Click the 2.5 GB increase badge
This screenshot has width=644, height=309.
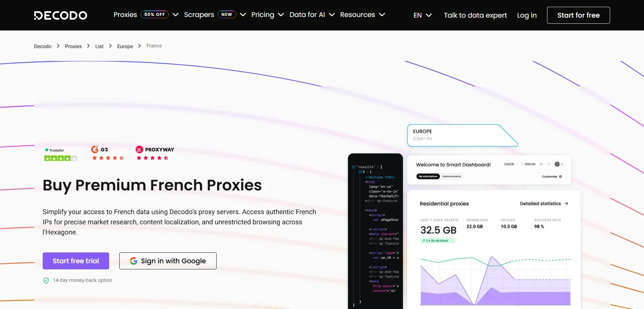tap(437, 240)
